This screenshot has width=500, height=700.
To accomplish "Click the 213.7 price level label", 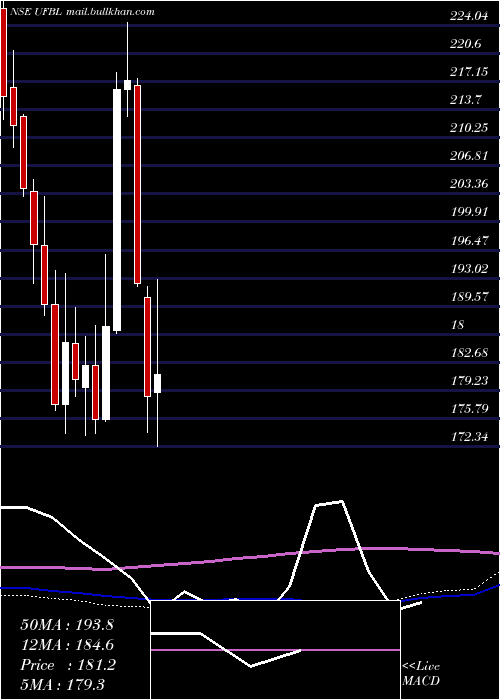I will point(466,100).
